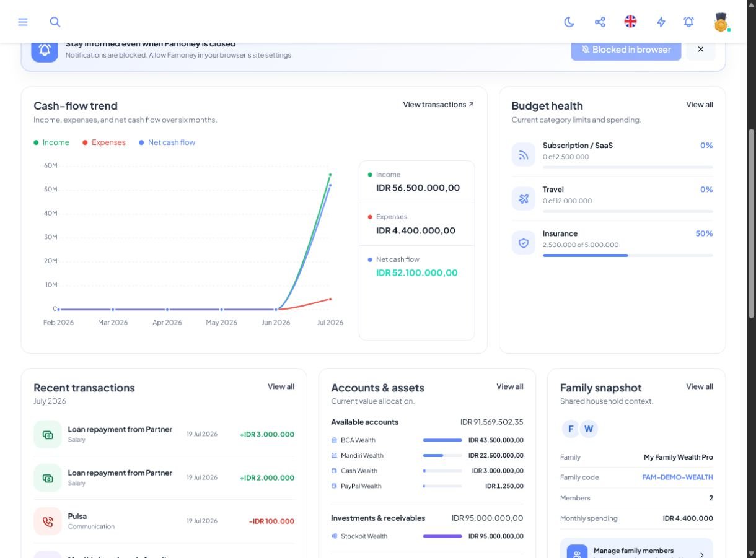
Task: Click the BCA Wealth bank icon
Action: click(335, 440)
